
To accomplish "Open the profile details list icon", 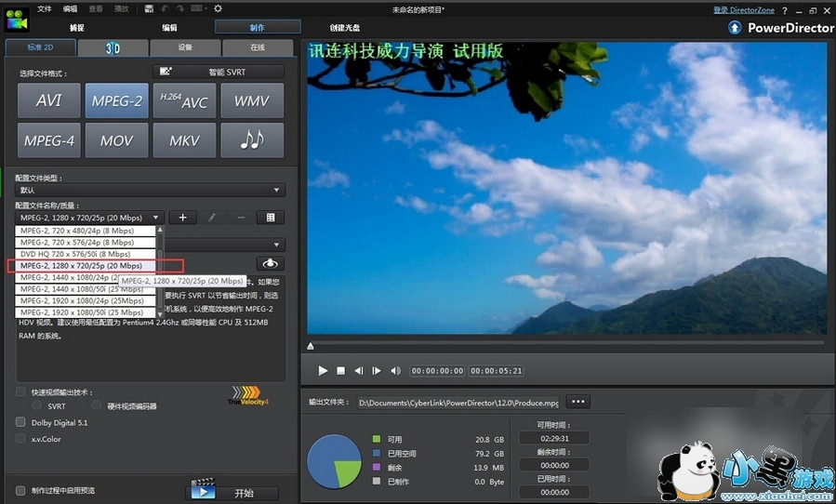I will [x=271, y=217].
